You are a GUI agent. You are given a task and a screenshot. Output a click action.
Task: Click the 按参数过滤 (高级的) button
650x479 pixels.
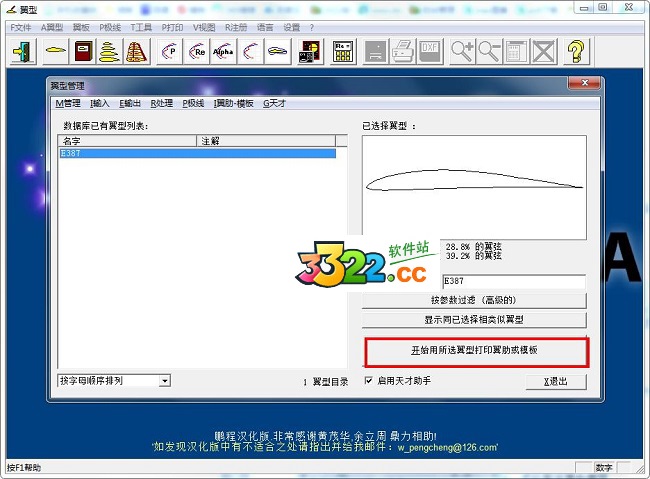[x=474, y=300]
